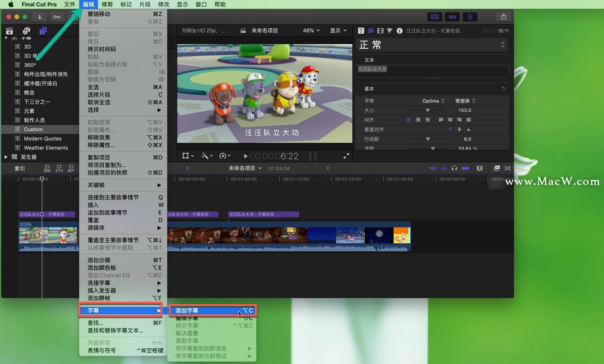Click the import media down-arrow icon

pos(40,17)
